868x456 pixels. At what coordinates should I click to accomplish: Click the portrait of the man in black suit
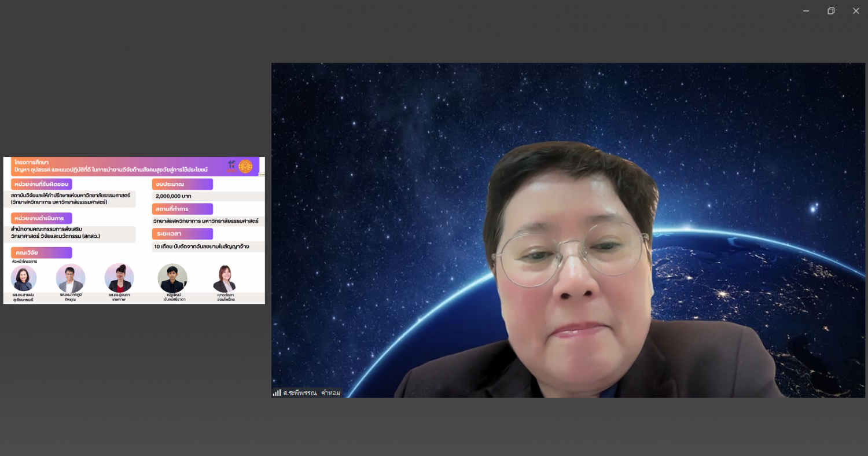point(172,278)
